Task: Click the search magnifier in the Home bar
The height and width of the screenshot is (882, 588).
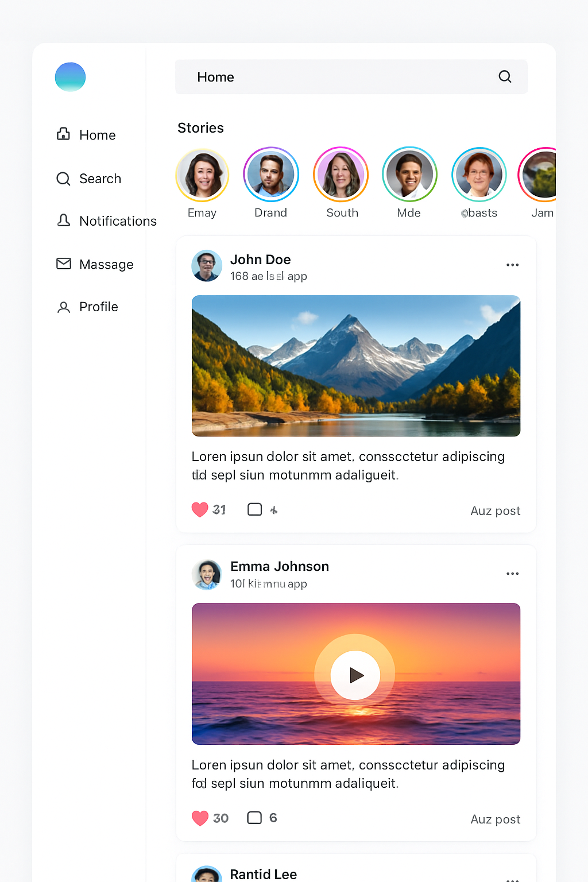Action: 504,76
